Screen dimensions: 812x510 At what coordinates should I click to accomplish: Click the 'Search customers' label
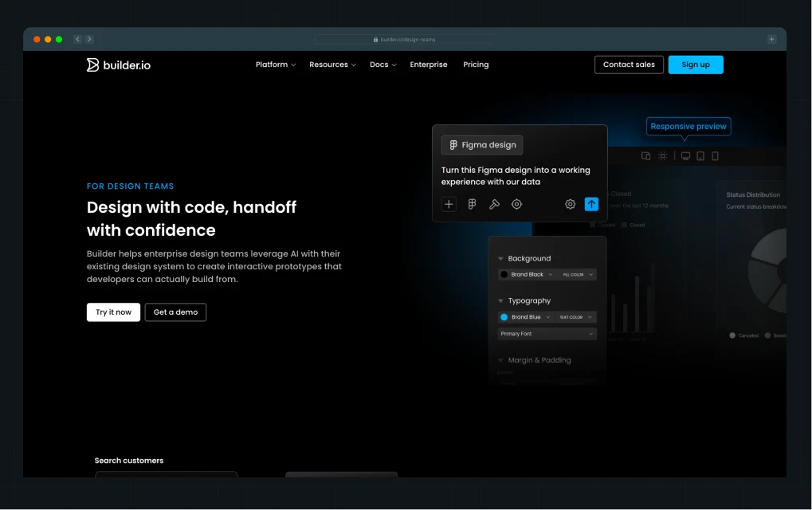click(129, 461)
